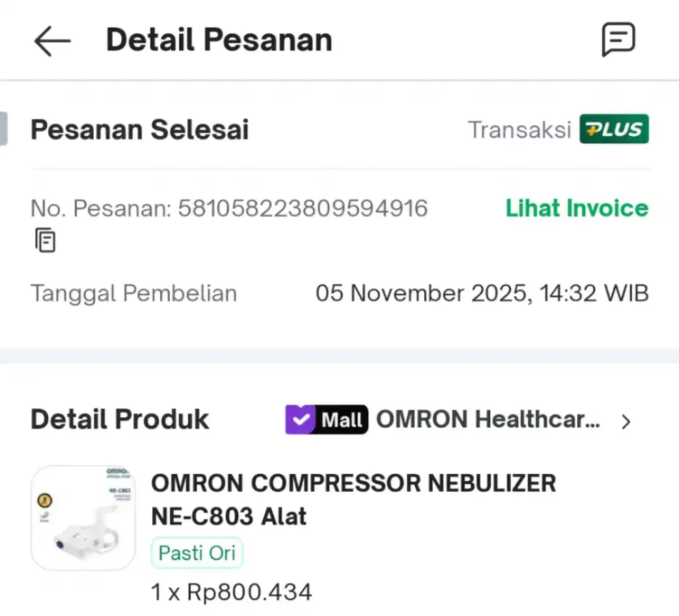This screenshot has width=679, height=616.
Task: View the nebulizer product thumbnail
Action: [x=83, y=517]
